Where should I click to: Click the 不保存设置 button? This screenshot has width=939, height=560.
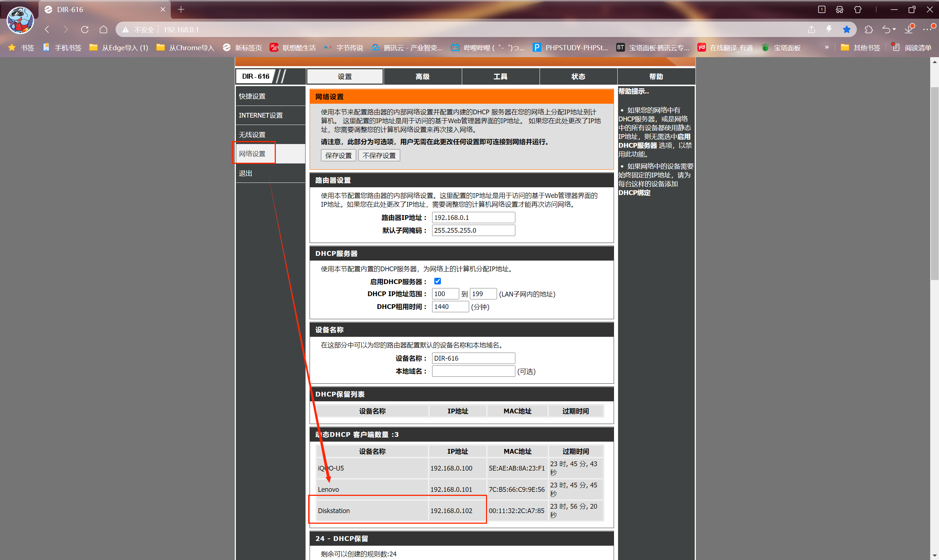(379, 155)
